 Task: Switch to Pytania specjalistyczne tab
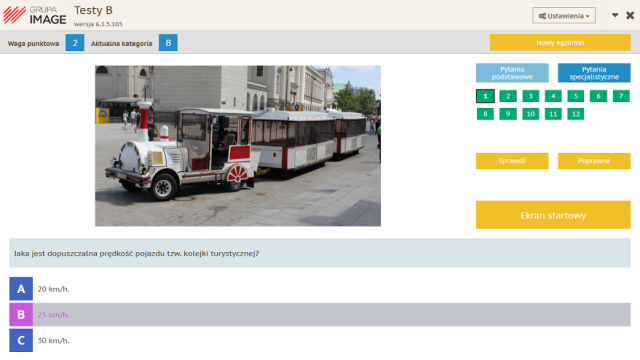[594, 73]
